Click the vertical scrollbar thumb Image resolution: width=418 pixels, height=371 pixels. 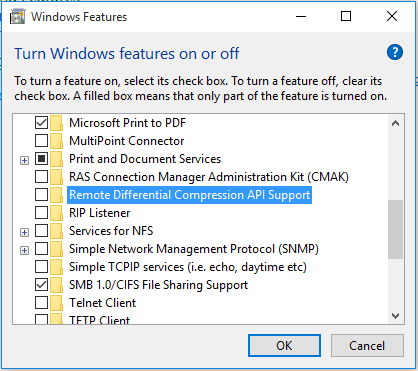[x=396, y=229]
